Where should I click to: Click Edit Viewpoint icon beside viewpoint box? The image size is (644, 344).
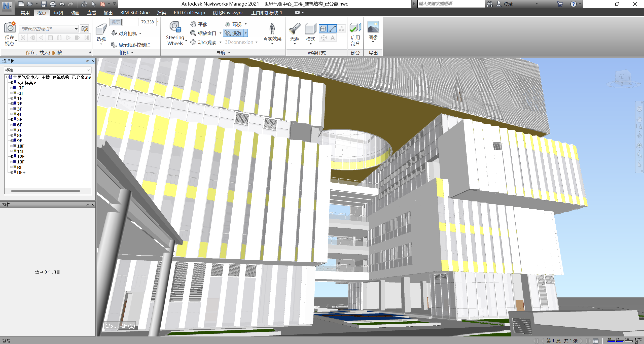click(85, 28)
